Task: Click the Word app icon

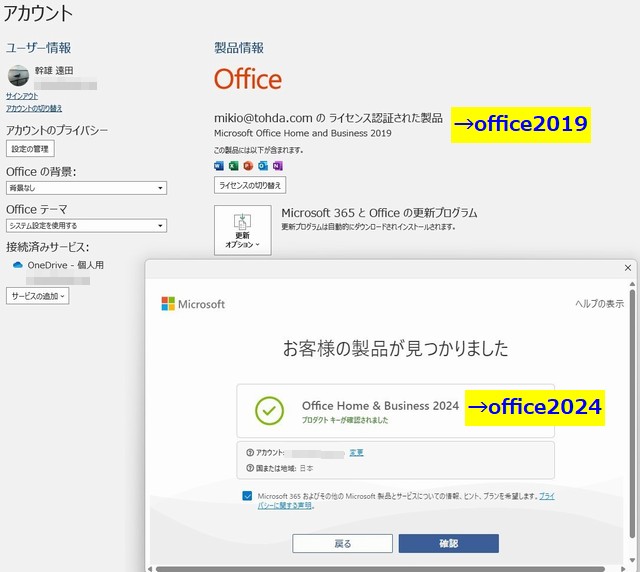Action: (x=219, y=166)
